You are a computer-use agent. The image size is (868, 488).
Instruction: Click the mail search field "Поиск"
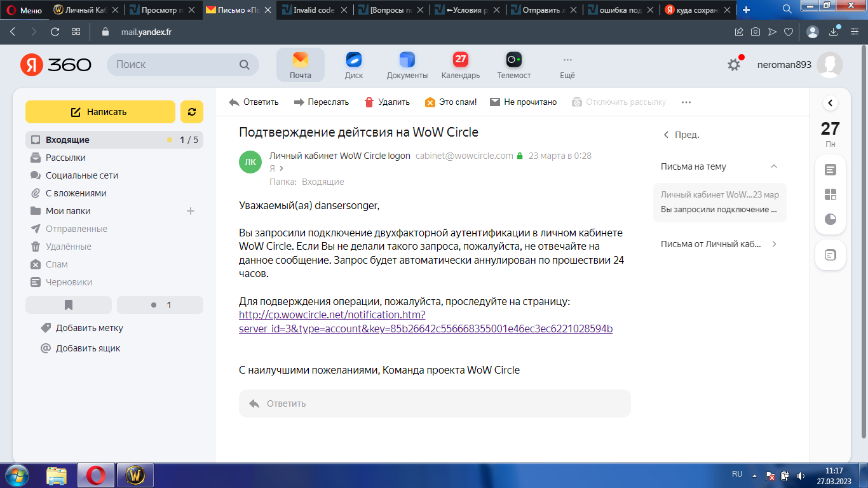click(175, 65)
